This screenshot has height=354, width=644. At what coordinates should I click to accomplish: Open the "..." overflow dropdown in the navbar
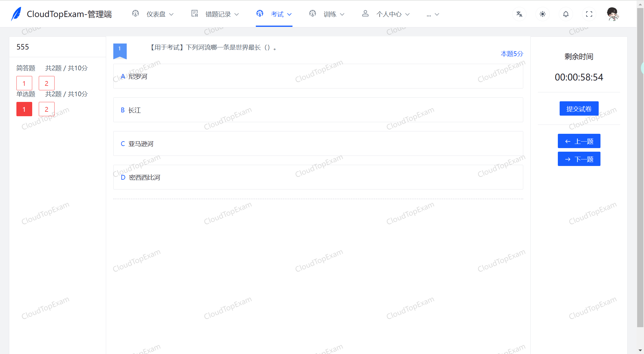tap(432, 14)
